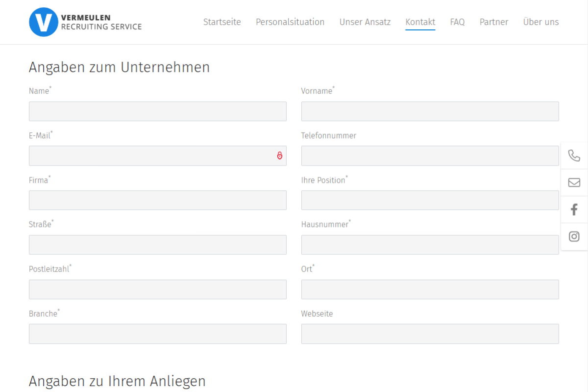
Task: Open the Instagram sidebar icon
Action: tap(574, 236)
